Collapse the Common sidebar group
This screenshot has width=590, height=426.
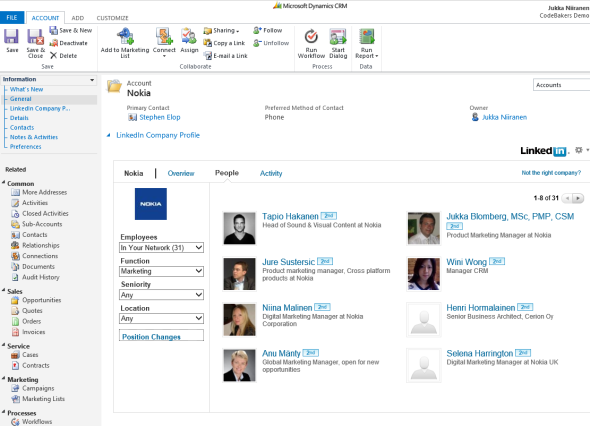pyautogui.click(x=3, y=183)
